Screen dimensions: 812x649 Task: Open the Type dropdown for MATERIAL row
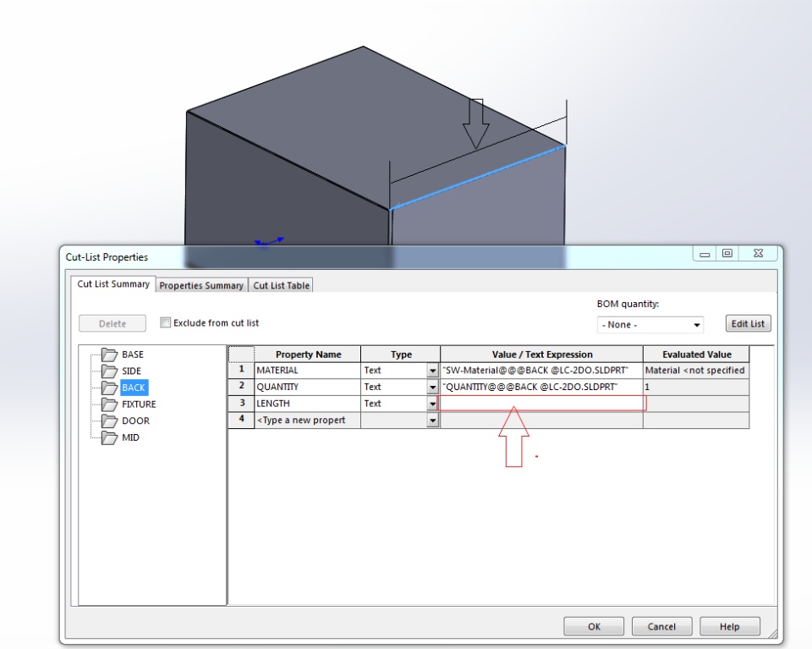coord(432,371)
